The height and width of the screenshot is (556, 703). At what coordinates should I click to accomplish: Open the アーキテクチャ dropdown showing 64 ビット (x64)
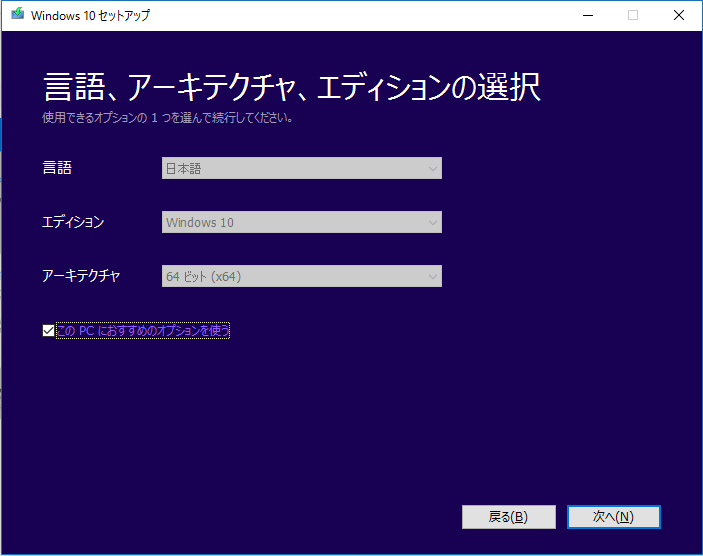tap(302, 276)
